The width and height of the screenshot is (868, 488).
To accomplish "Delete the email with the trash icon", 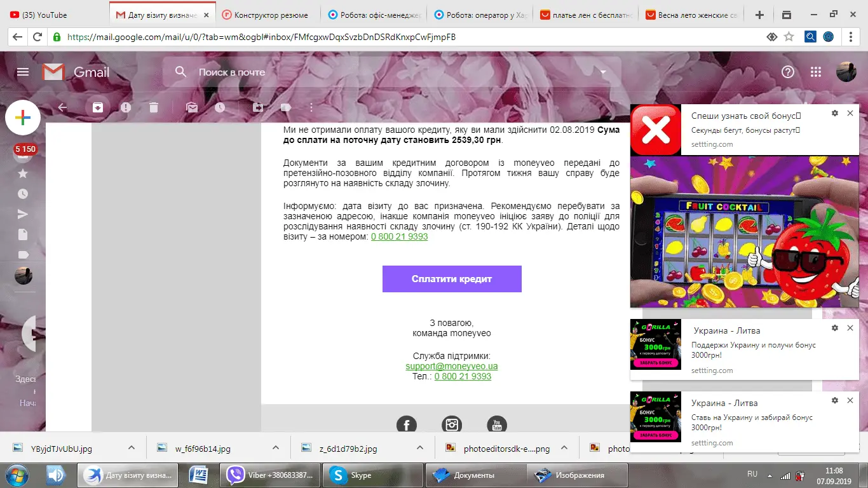I will coord(153,107).
